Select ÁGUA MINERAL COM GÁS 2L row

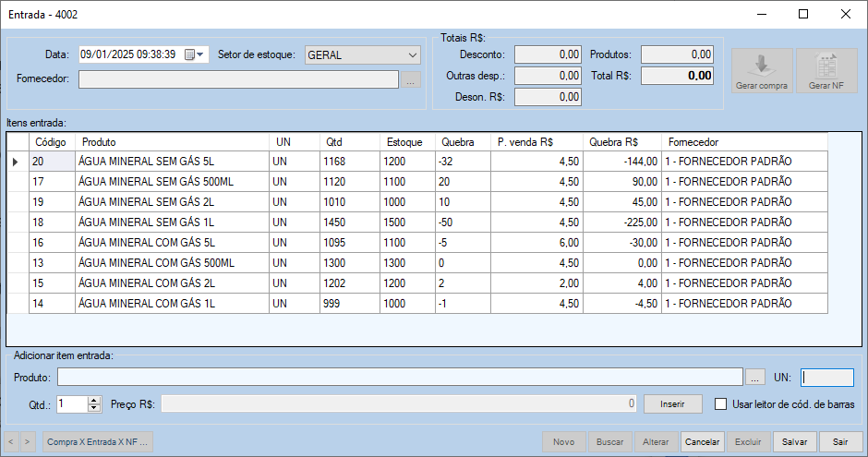coord(172,283)
